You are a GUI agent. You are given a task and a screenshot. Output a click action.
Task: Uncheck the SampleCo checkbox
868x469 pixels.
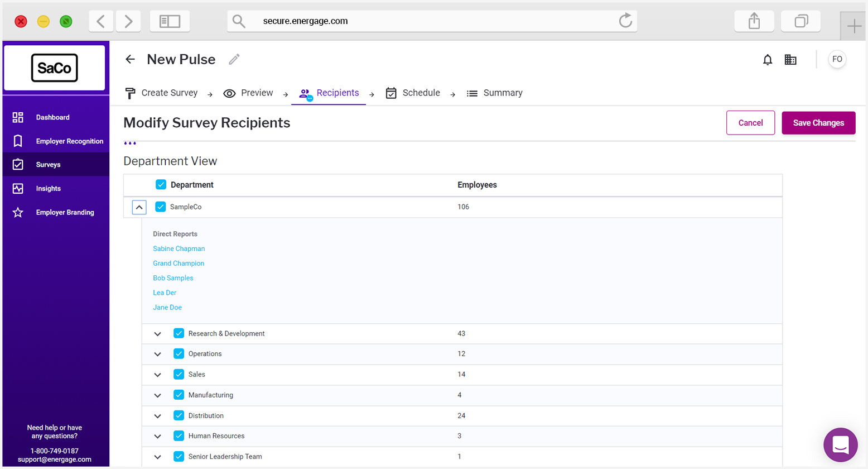pyautogui.click(x=160, y=207)
